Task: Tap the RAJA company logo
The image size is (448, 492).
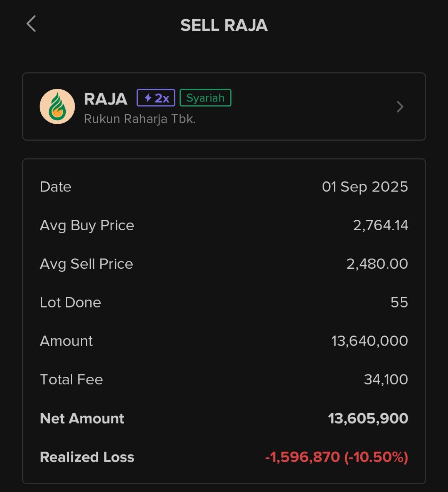Action: point(57,106)
